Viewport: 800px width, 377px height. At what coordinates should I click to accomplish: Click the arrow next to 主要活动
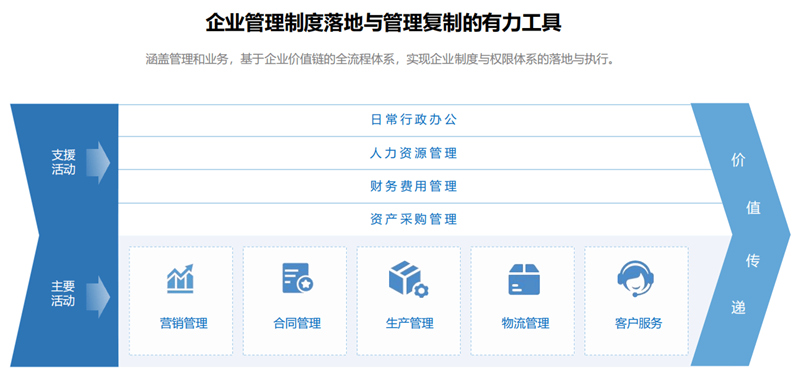click(x=98, y=297)
